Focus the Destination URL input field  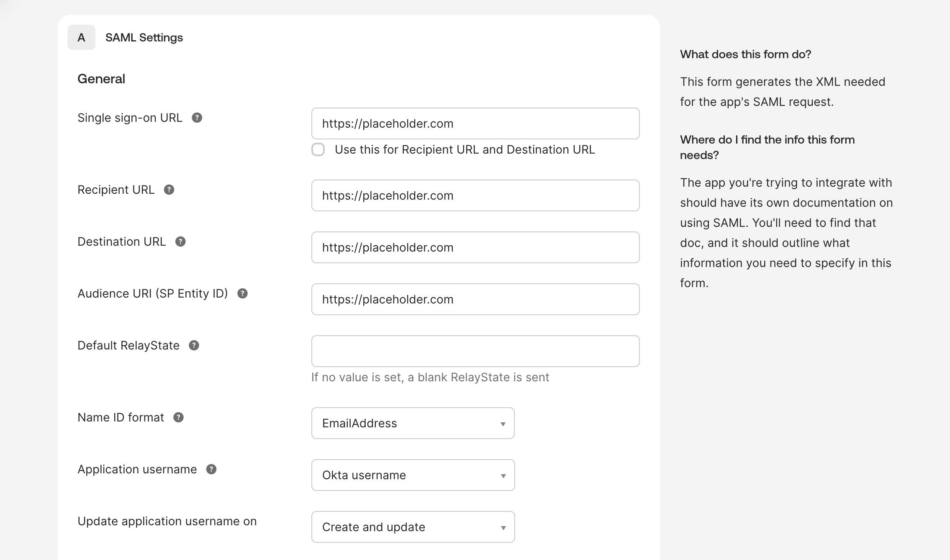click(475, 247)
